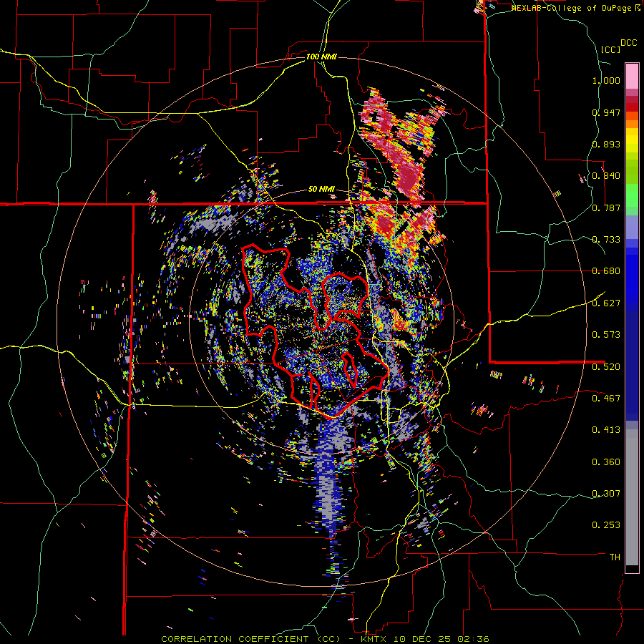Select the 0.520 scale value
The height and width of the screenshot is (644, 644).
click(x=606, y=366)
